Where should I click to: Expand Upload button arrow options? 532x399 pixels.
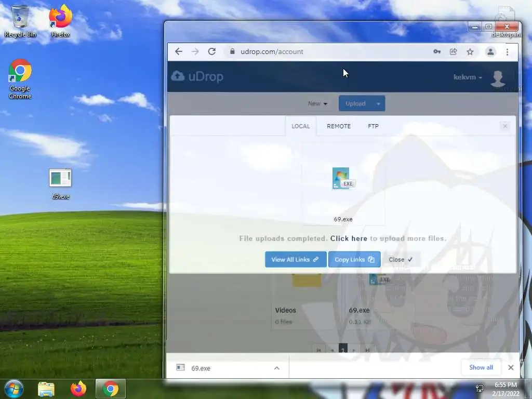[378, 103]
